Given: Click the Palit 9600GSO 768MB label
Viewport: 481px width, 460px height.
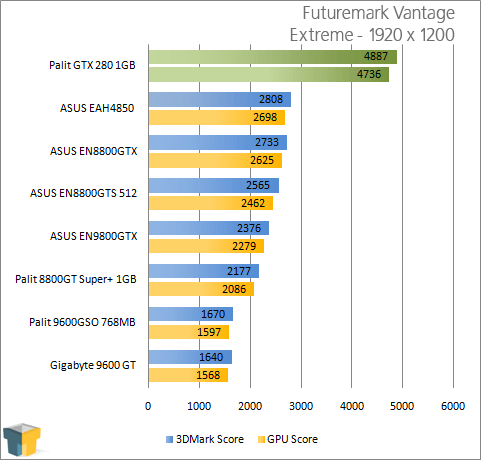Looking at the screenshot, I should [82, 322].
